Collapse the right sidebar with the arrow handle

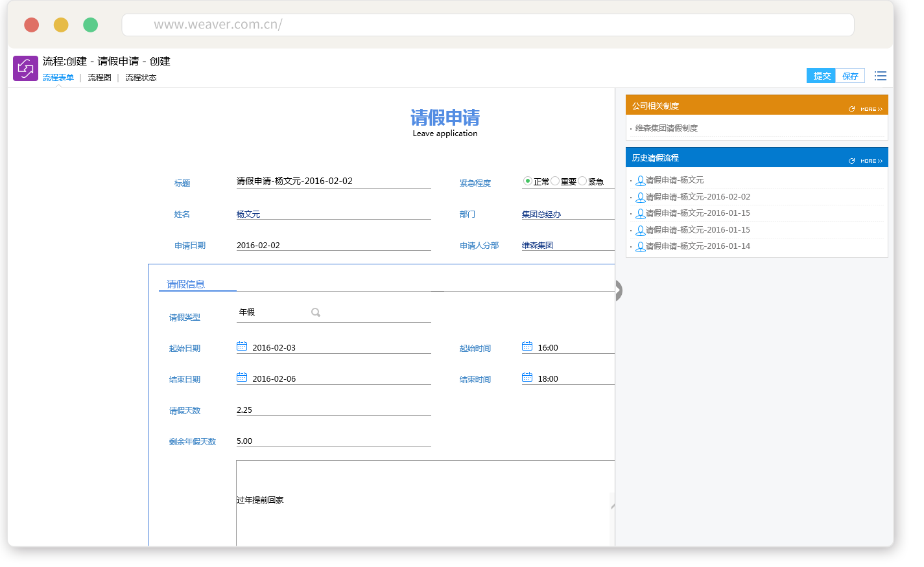coord(619,291)
